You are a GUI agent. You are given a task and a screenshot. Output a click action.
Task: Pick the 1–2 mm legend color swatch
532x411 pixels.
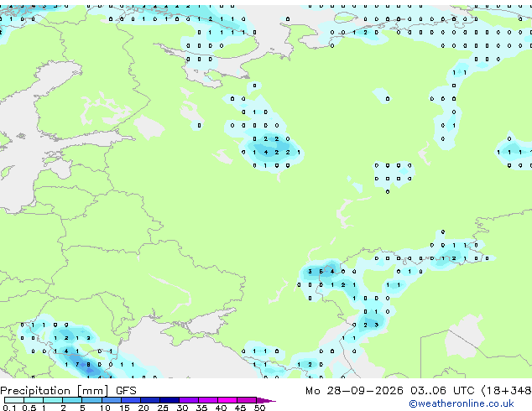(53, 400)
